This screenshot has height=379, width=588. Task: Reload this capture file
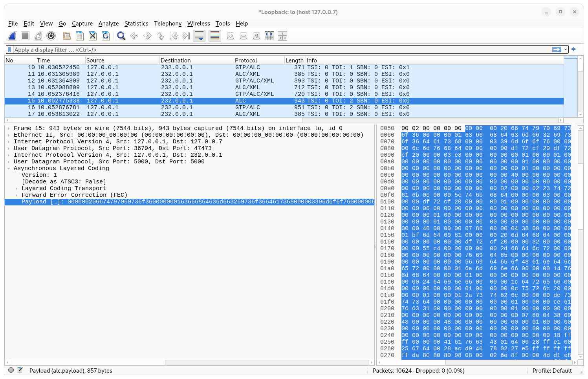pyautogui.click(x=105, y=36)
